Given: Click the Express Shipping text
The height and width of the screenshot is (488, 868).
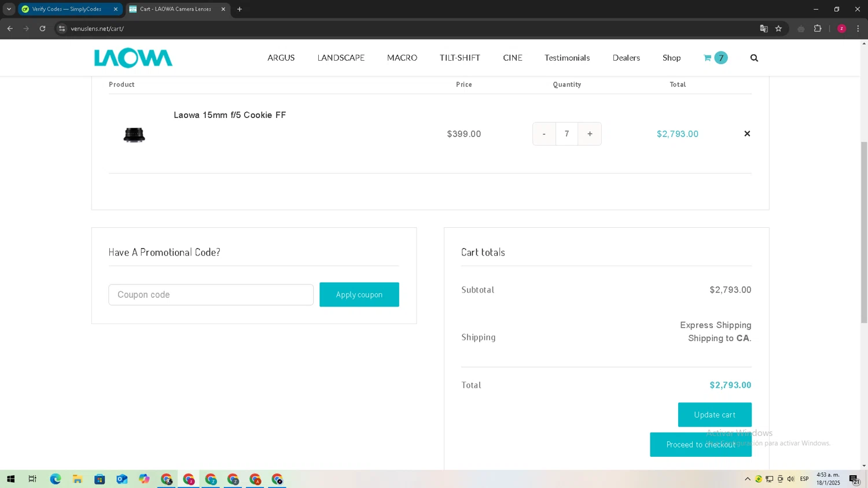Looking at the screenshot, I should (x=716, y=326).
